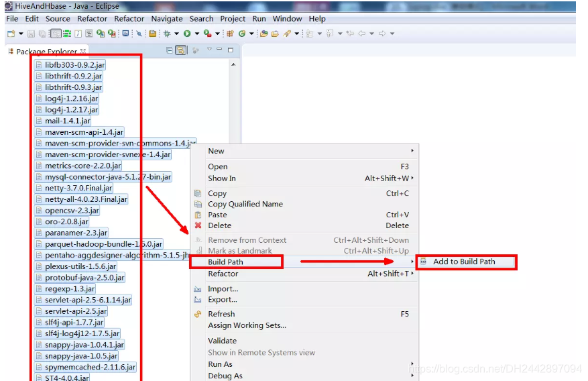Open the Navigate menu
This screenshot has height=381, width=588.
click(167, 19)
